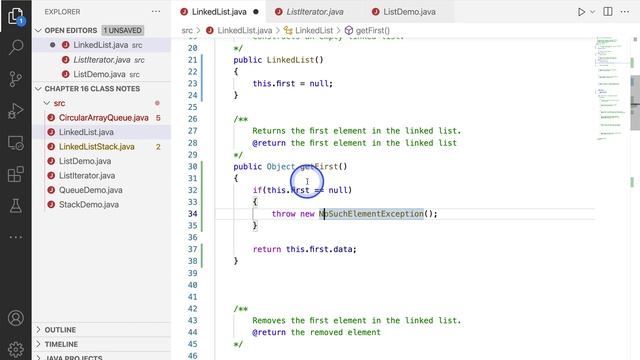Click 'this.first = null;' statement
The width and height of the screenshot is (640, 360).
pos(293,83)
